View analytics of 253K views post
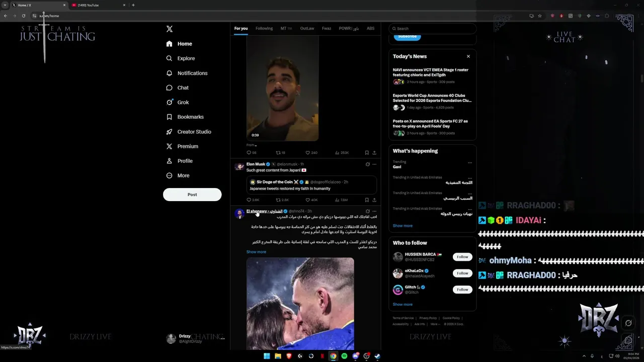The width and height of the screenshot is (644, 362). tap(342, 153)
